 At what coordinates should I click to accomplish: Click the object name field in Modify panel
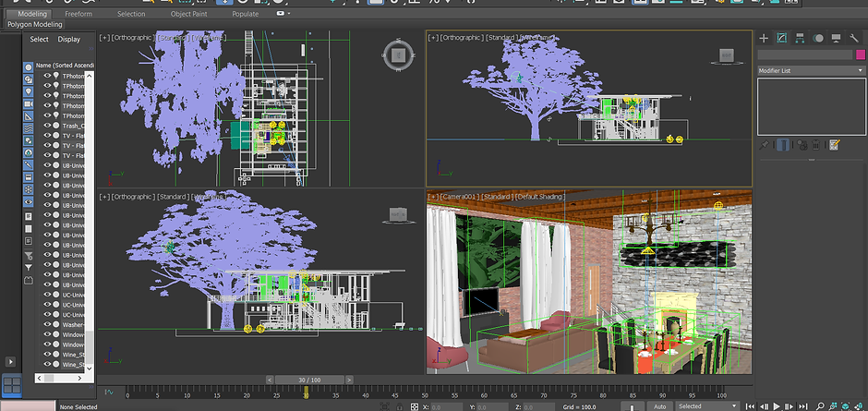click(805, 54)
